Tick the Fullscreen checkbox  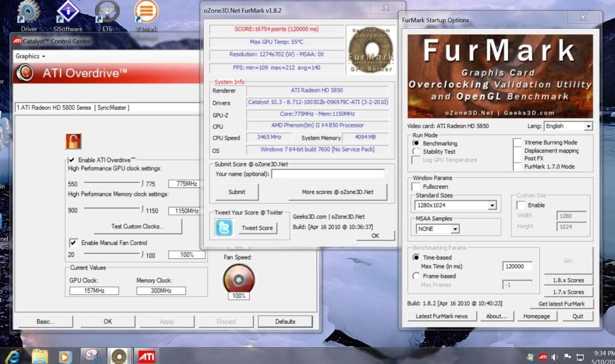coord(416,187)
